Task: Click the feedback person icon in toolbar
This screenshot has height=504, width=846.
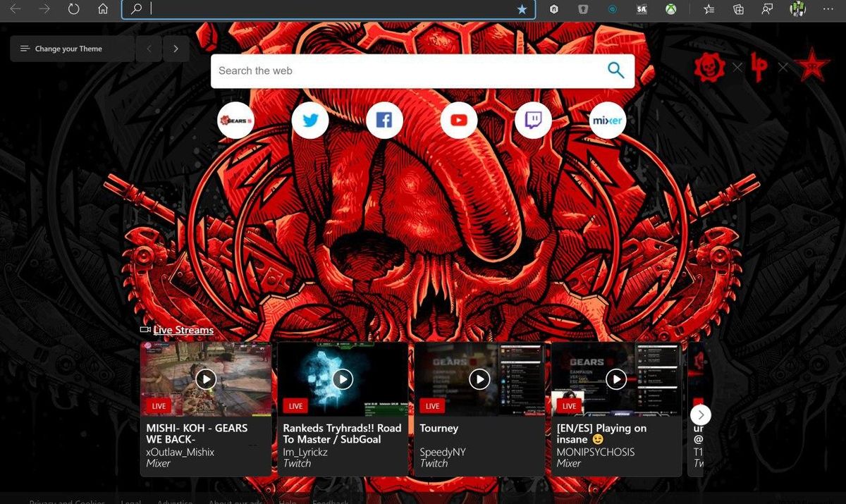Action: [767, 9]
